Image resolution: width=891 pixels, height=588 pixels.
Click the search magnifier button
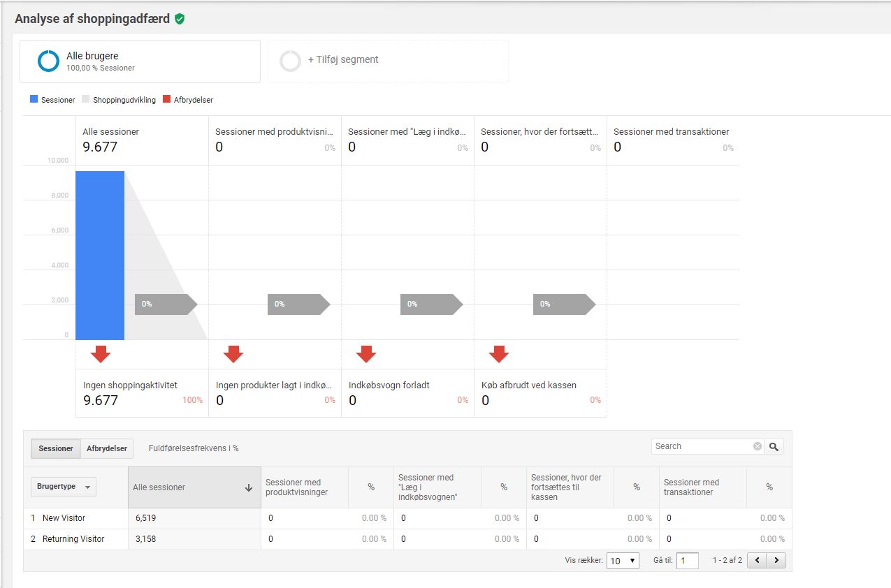[x=774, y=446]
